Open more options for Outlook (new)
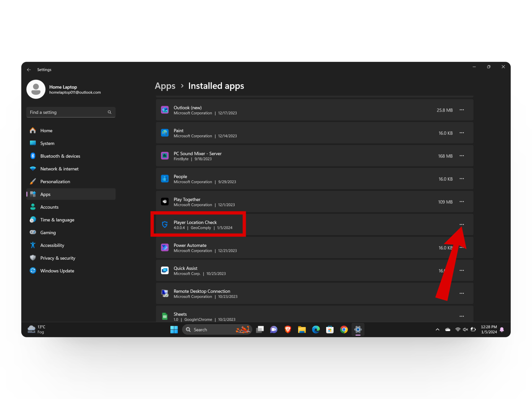Viewport: 532px width, 399px height. [462, 110]
